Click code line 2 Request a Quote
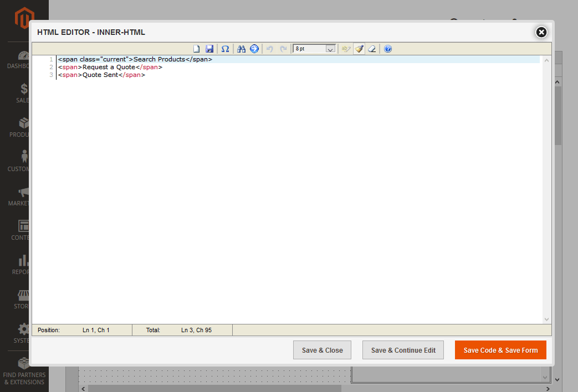578x392 pixels. pyautogui.click(x=110, y=67)
